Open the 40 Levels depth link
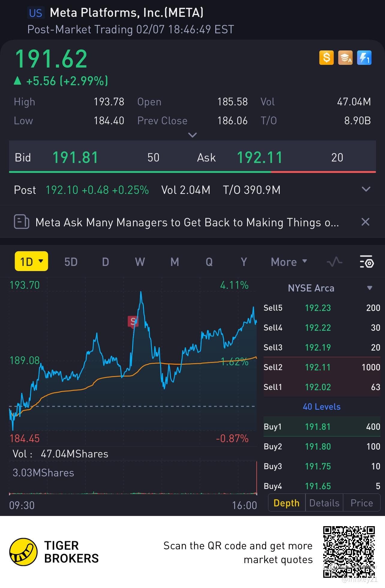 tap(322, 407)
